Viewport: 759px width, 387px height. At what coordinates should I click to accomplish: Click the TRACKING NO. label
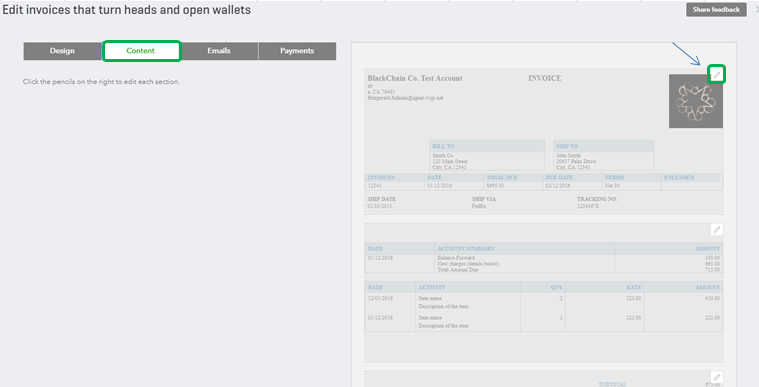597,199
